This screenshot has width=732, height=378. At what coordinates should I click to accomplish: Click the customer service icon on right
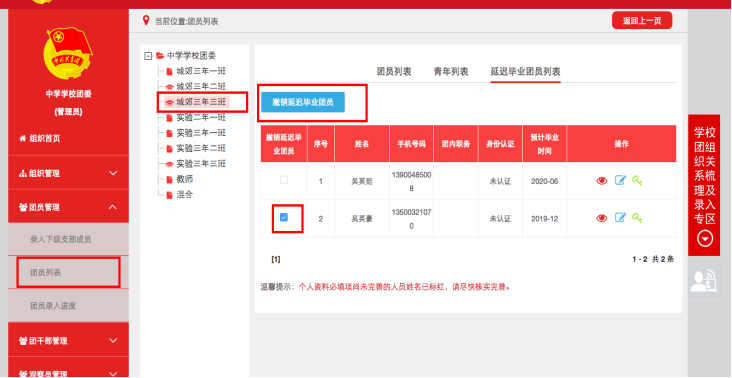[704, 279]
